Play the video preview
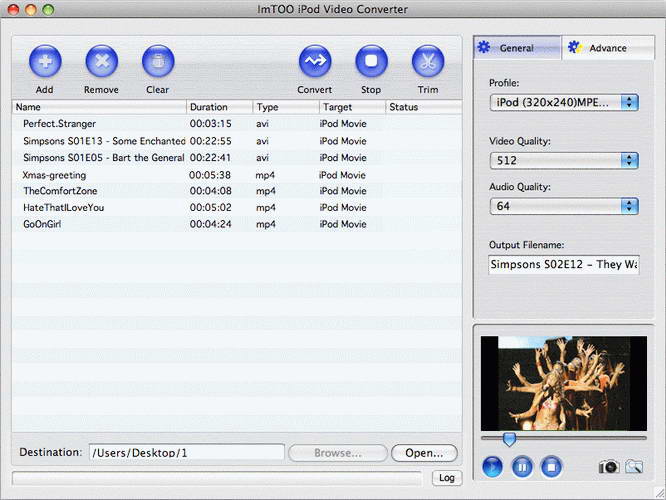Screen dimensions: 666x500 (x=493, y=466)
